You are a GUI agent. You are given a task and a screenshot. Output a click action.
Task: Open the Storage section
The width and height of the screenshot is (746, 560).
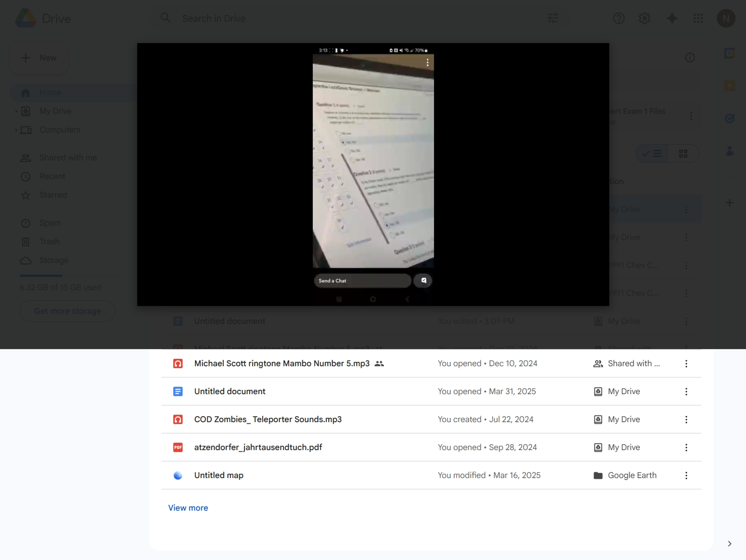click(x=54, y=260)
